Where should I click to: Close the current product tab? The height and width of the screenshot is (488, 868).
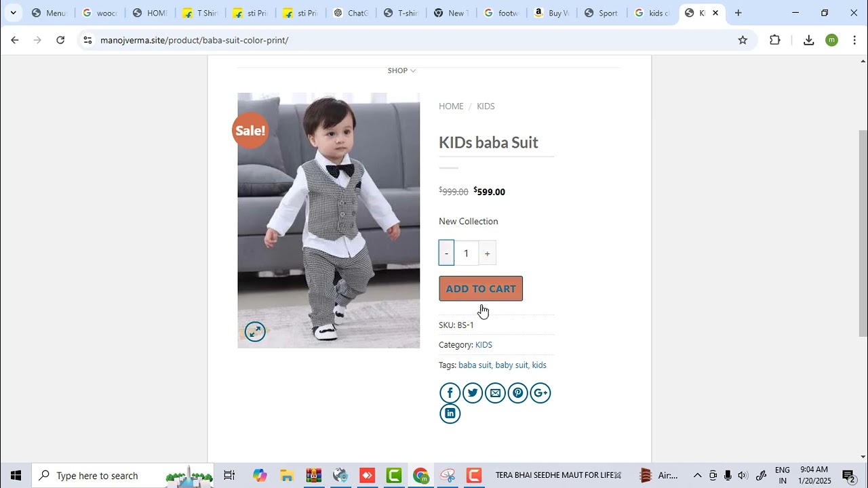715,13
